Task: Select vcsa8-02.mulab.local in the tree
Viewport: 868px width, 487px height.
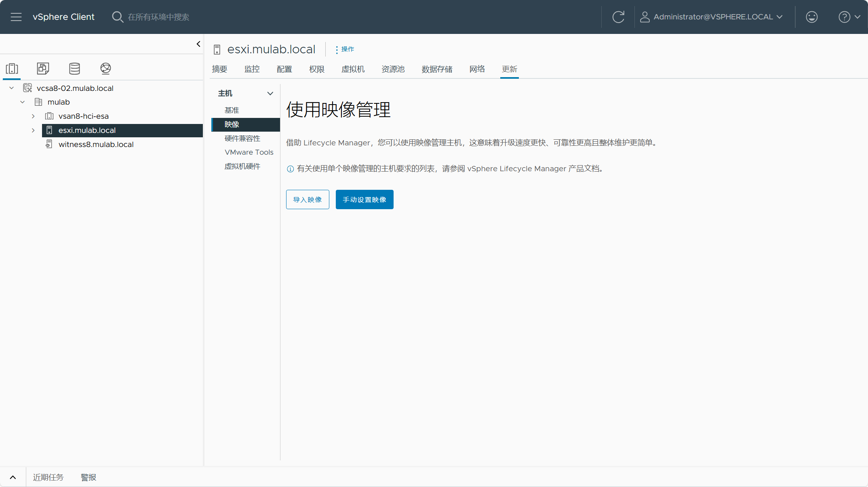Action: (x=75, y=88)
